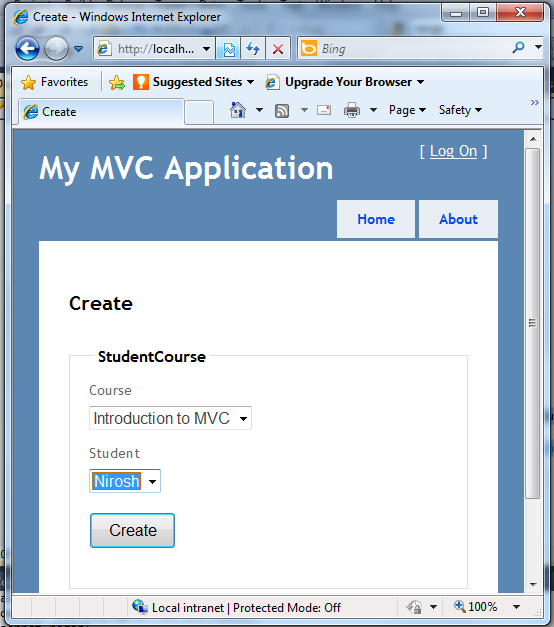Click the Add to Favorites Bar star icon
The image size is (554, 627).
pyautogui.click(x=117, y=82)
